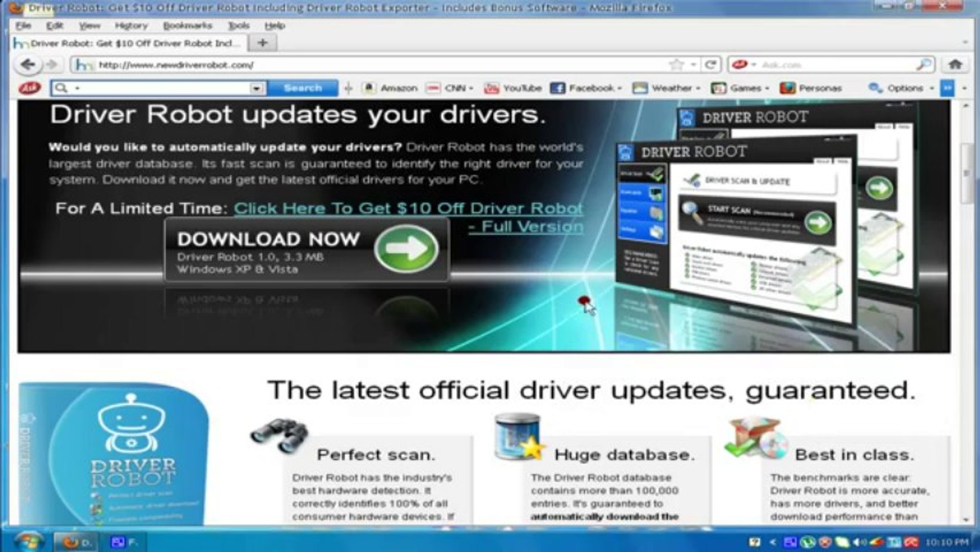Open the Ask search engine selector dropdown
The width and height of the screenshot is (980, 552).
pyautogui.click(x=744, y=65)
